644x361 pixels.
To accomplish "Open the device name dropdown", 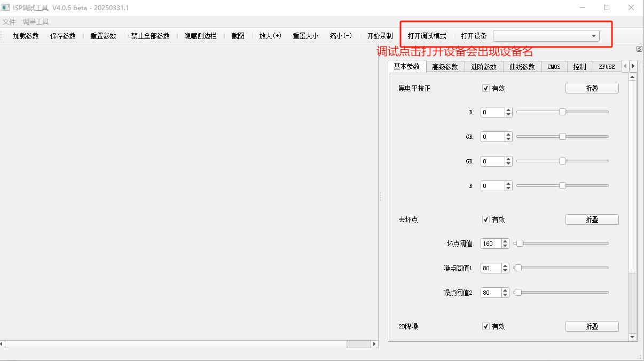I will pos(546,36).
